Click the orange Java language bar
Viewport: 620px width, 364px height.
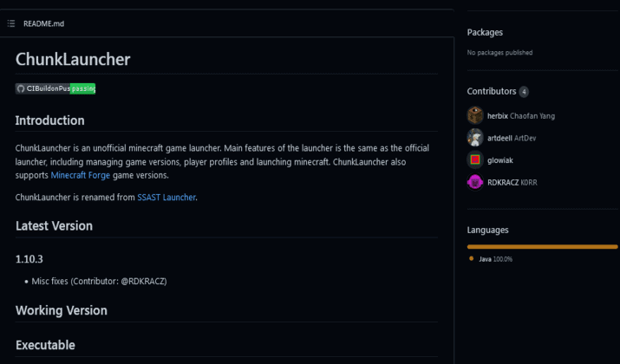point(542,247)
